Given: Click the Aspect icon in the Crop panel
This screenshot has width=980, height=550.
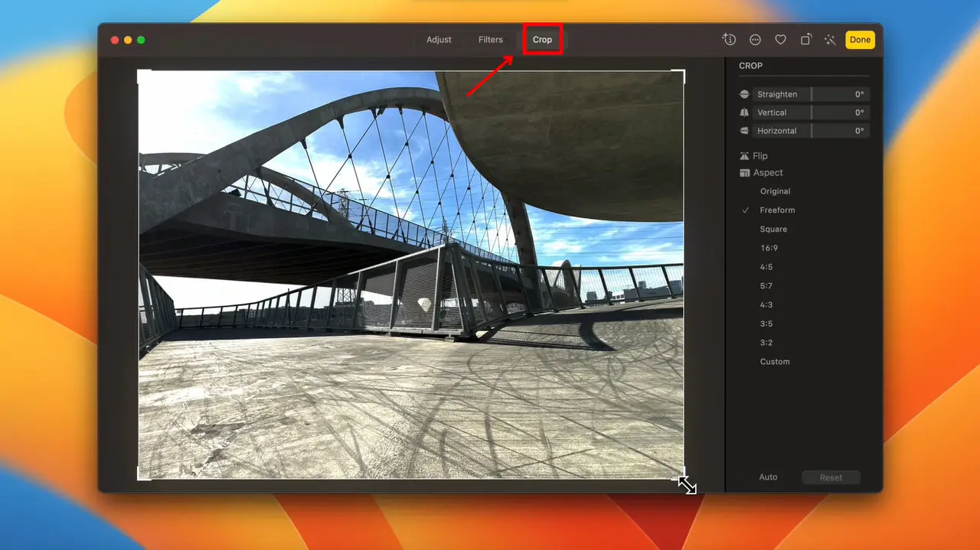Looking at the screenshot, I should (x=743, y=173).
